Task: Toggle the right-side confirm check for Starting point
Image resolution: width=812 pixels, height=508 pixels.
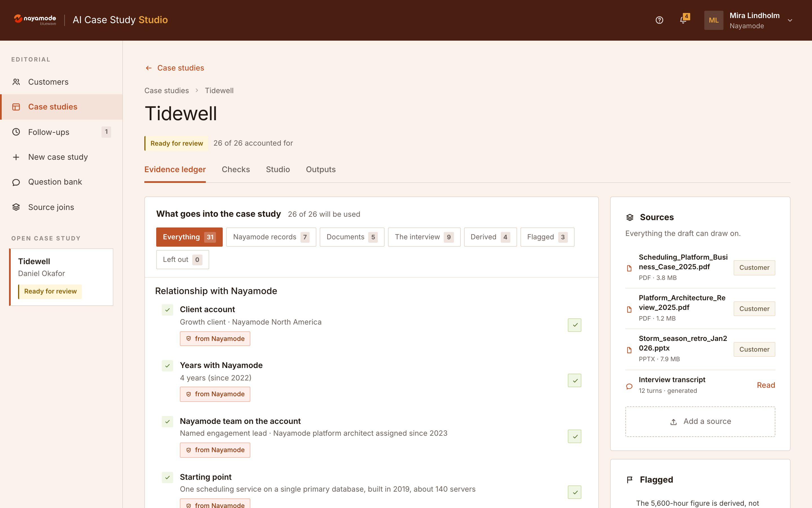Action: 574,492
